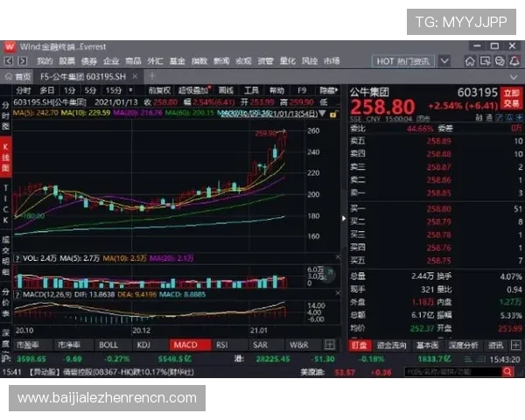
Task: Open the 画线 drawing tools
Action: tap(226, 90)
